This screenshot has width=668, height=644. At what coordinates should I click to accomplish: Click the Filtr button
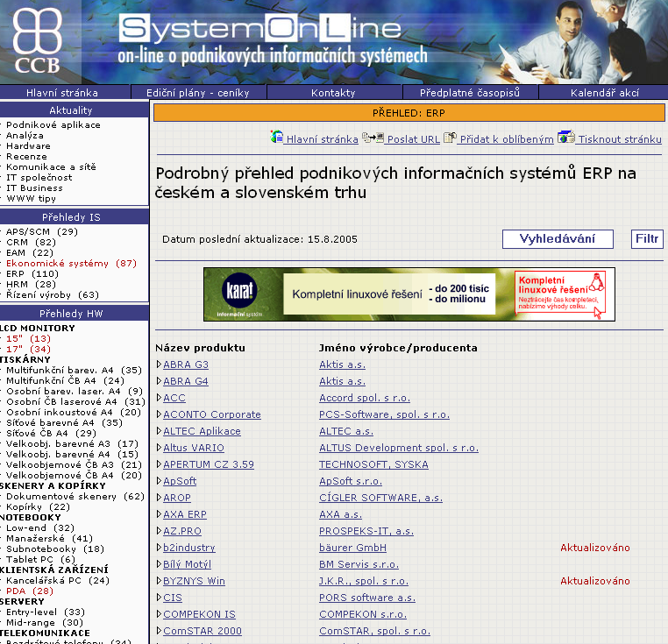click(x=647, y=239)
